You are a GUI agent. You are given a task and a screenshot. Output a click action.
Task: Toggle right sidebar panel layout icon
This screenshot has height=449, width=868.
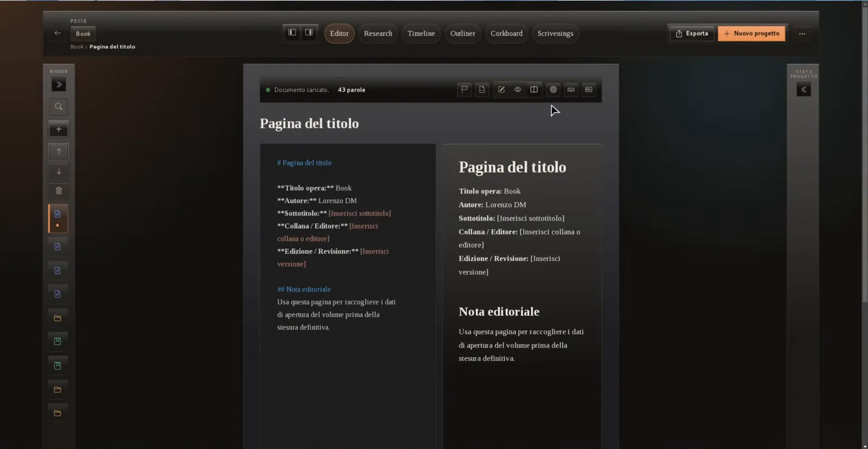point(309,33)
